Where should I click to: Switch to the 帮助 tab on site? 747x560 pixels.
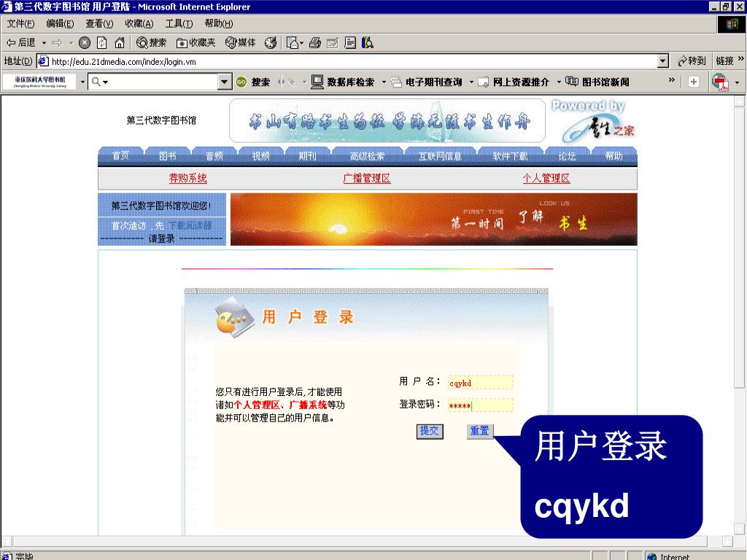pyautogui.click(x=614, y=156)
